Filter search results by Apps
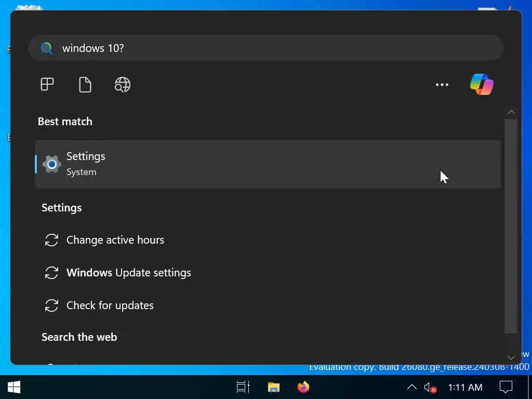 pyautogui.click(x=47, y=85)
